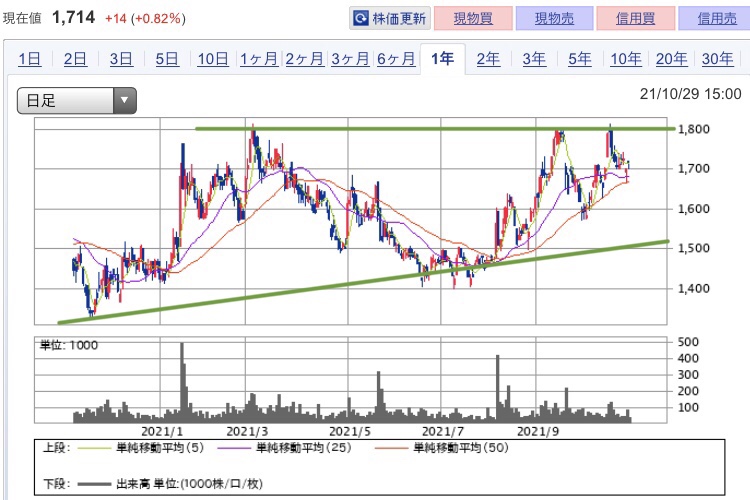Select the 5日 period tab

point(167,59)
